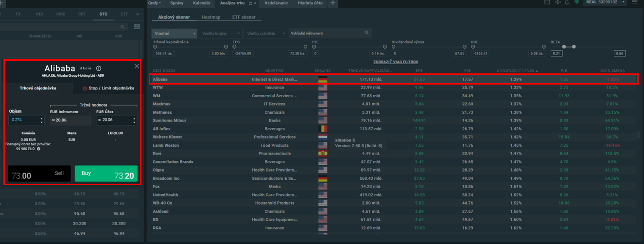The height and width of the screenshot is (244, 644).
Task: Click the Zobraziť viac filtrov link
Action: 395,62
